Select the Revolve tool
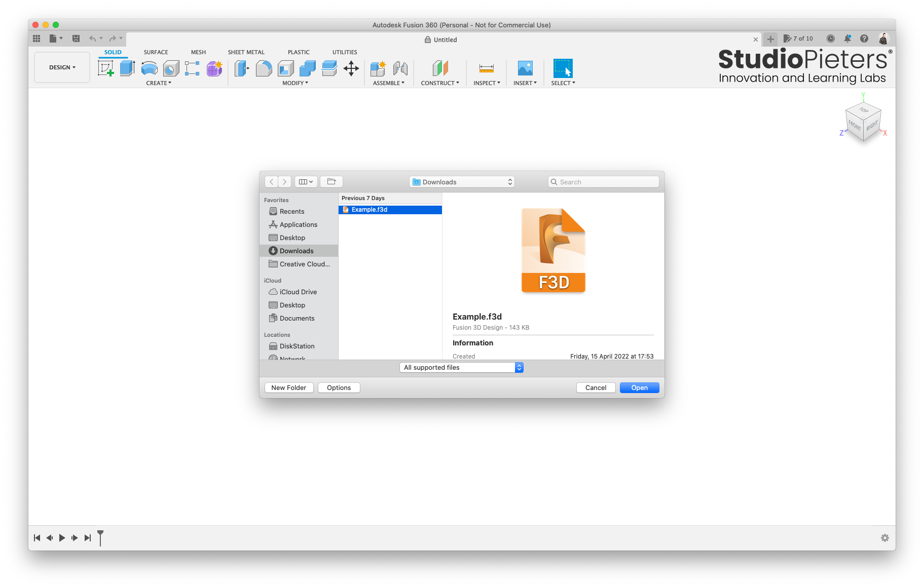Image resolution: width=924 pixels, height=588 pixels. pyautogui.click(x=149, y=68)
